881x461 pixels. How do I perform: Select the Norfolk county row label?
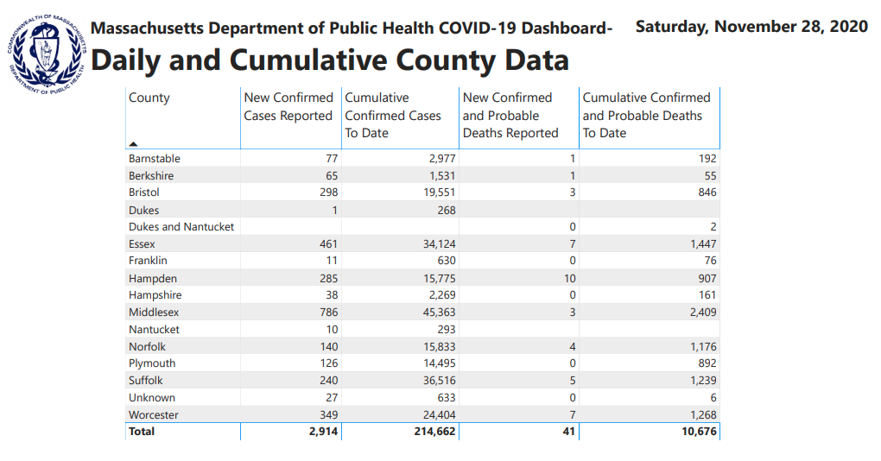pyautogui.click(x=147, y=347)
